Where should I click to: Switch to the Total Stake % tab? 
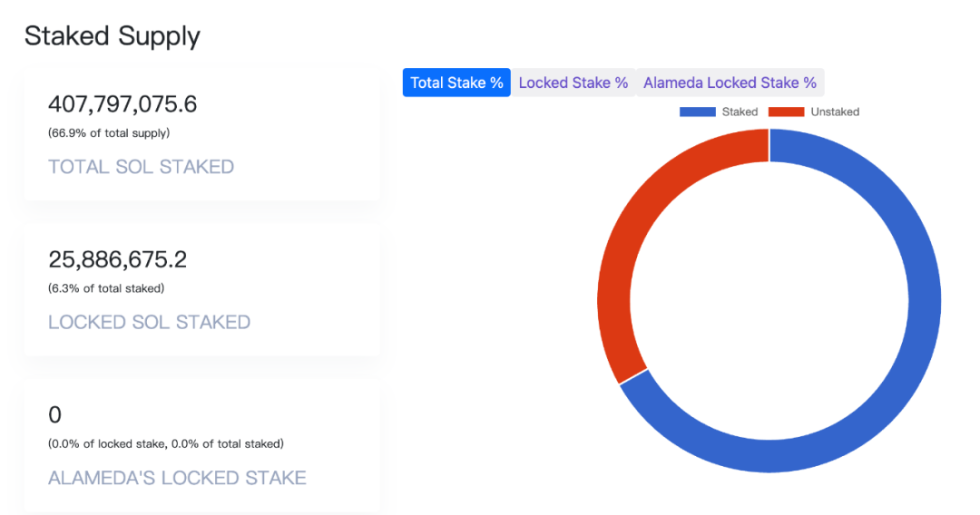tap(456, 83)
